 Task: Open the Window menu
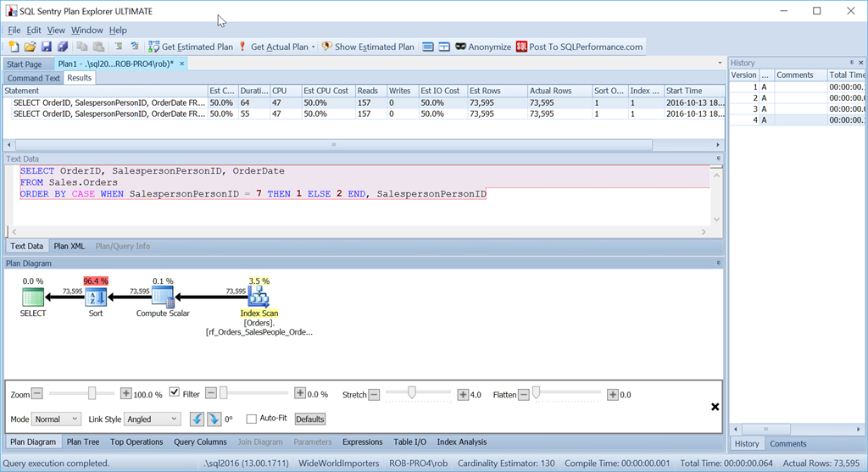click(87, 30)
